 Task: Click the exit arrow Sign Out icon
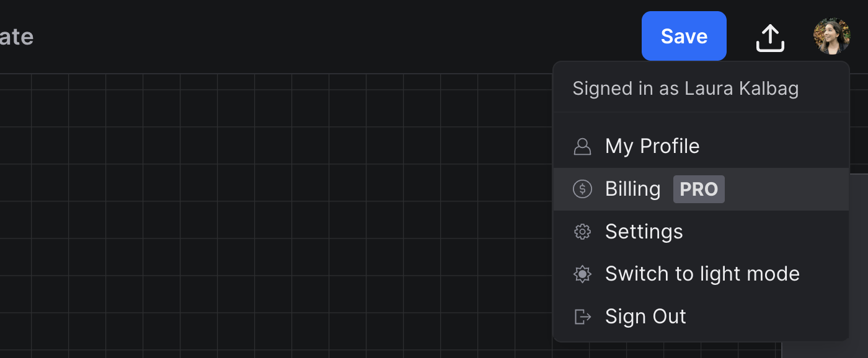pyautogui.click(x=582, y=317)
